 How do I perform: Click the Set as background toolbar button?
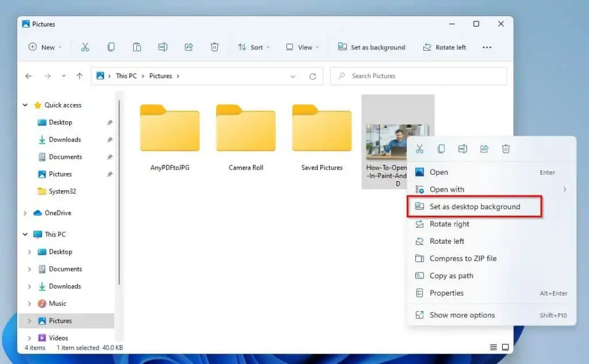coord(372,47)
